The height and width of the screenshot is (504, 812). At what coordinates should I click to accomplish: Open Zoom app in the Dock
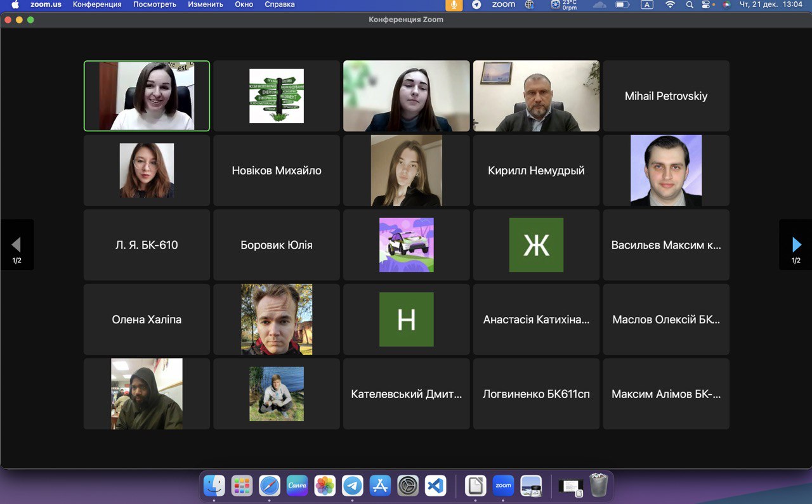click(503, 486)
